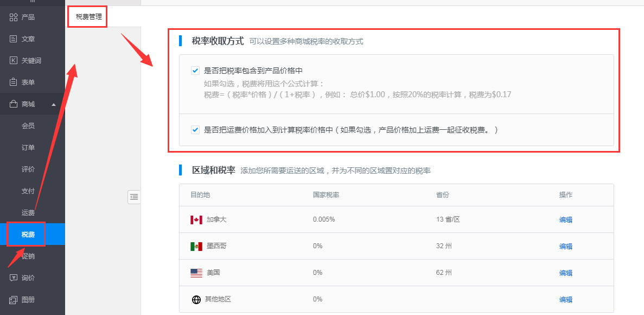Click the 询价 (Inquiry) sidebar icon
Image resolution: width=644 pixels, height=315 pixels.
click(x=14, y=278)
